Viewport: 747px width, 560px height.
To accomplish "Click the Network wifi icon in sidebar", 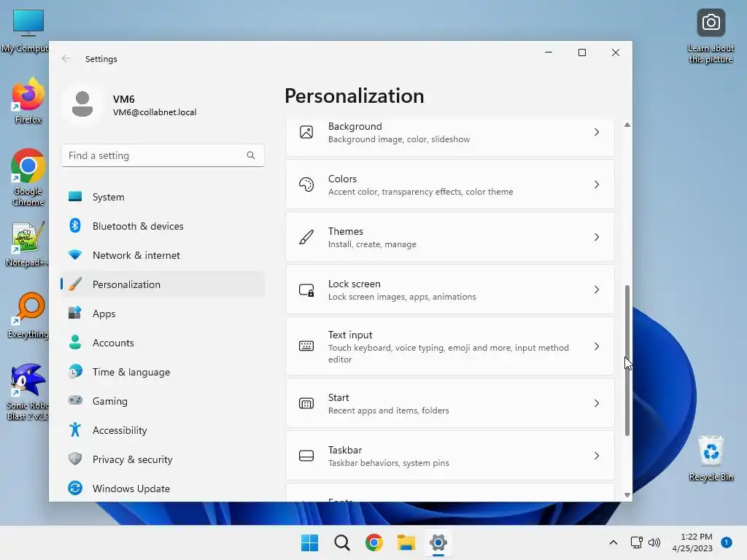I will point(75,254).
